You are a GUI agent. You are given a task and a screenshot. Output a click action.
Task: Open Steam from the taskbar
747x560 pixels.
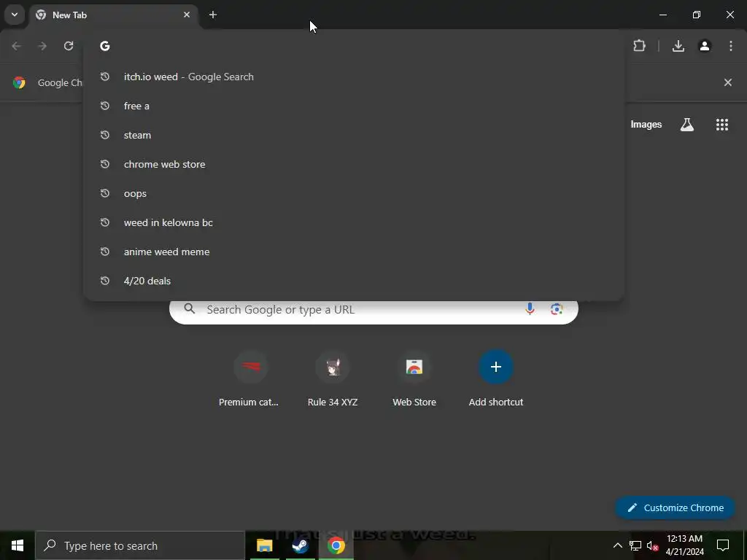[300, 545]
